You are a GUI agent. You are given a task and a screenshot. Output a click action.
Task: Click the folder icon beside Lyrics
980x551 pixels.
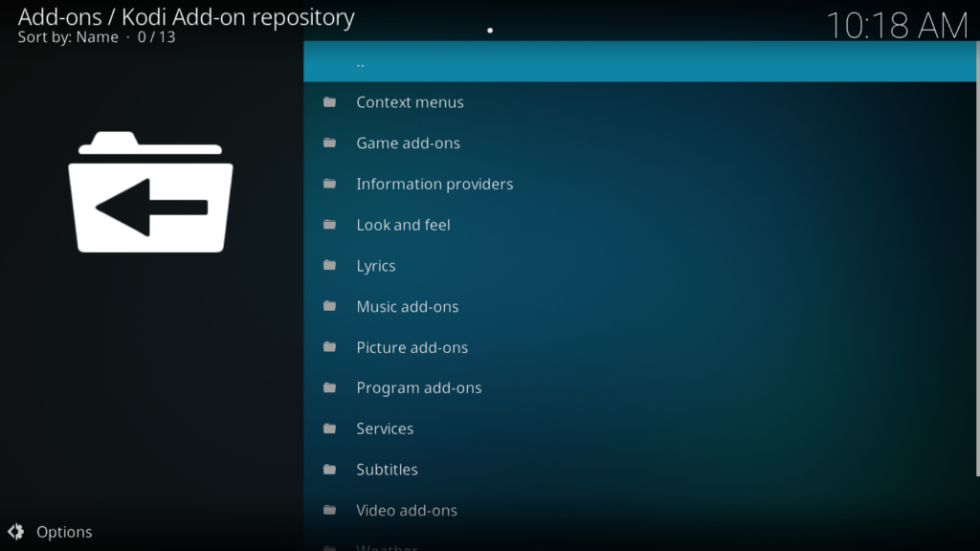point(330,265)
